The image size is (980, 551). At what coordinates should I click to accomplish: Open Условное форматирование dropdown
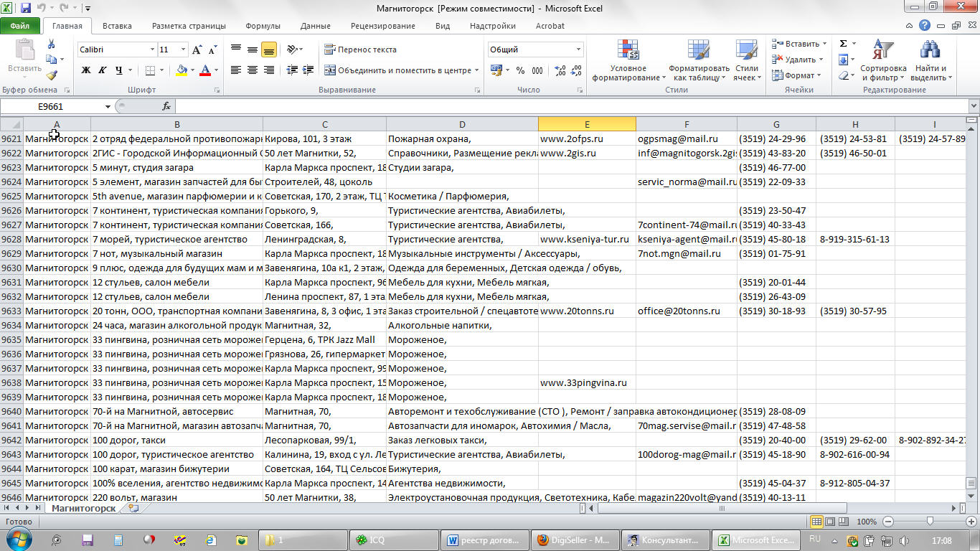[x=628, y=60]
